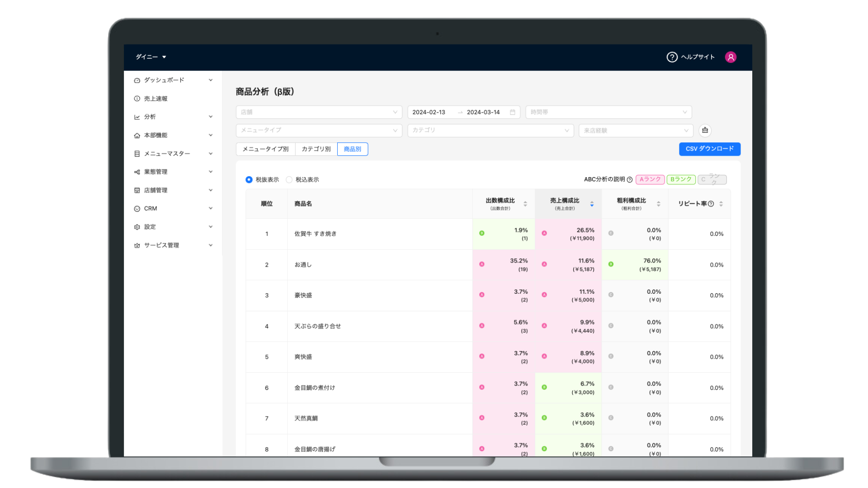This screenshot has height=488, width=868.
Task: Select the 分析 chart icon in sidebar
Action: (x=137, y=117)
